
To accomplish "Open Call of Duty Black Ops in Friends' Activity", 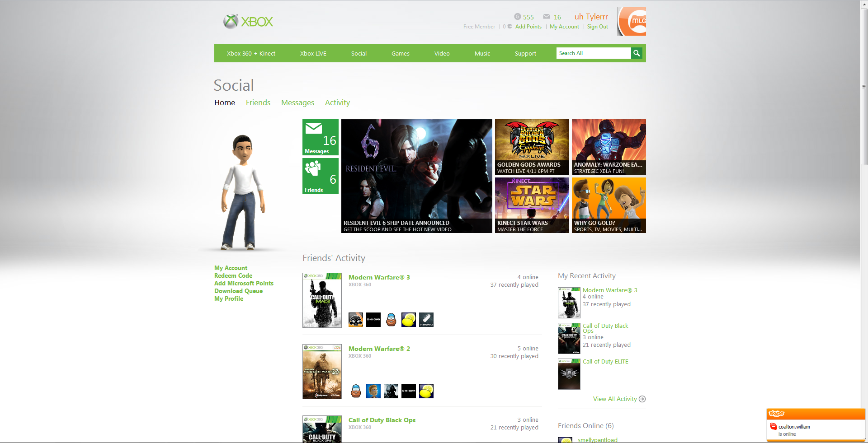I will (x=382, y=420).
